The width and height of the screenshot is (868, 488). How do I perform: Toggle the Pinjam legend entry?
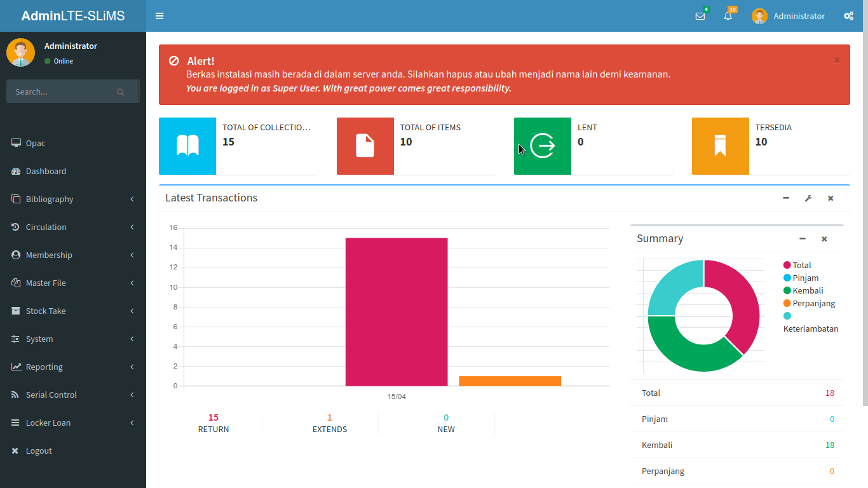[x=801, y=278]
